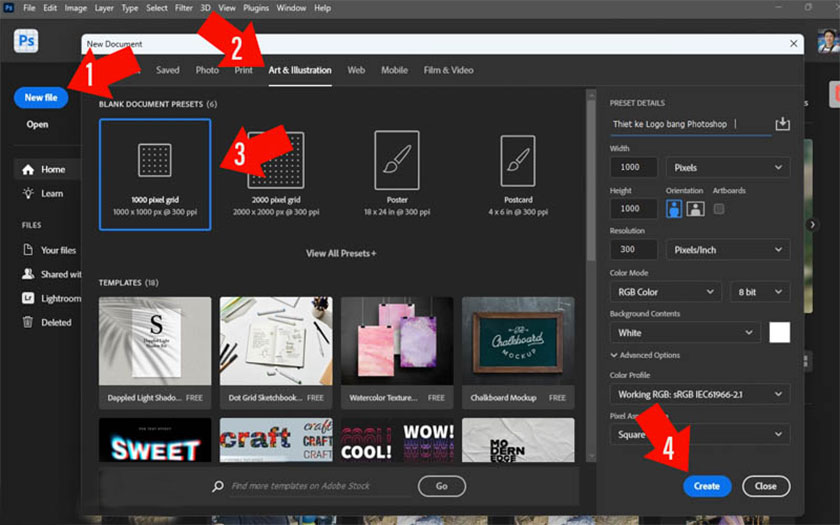This screenshot has width=840, height=525.
Task: Switch to the Saved tab
Action: coord(168,70)
